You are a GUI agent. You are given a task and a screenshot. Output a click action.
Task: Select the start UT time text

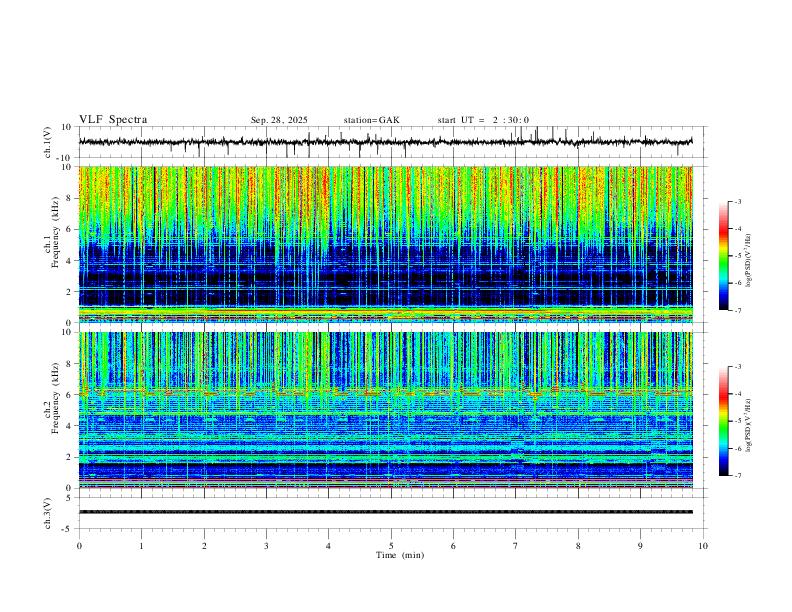(x=483, y=120)
